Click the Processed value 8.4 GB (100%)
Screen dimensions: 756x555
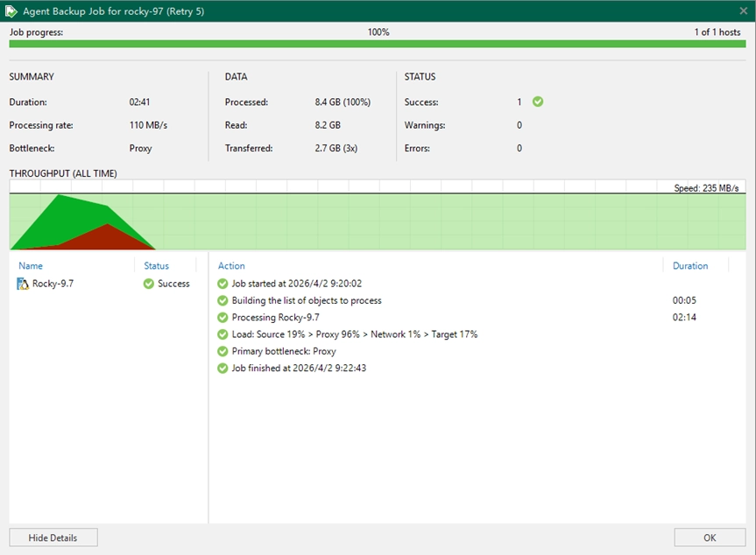click(343, 102)
